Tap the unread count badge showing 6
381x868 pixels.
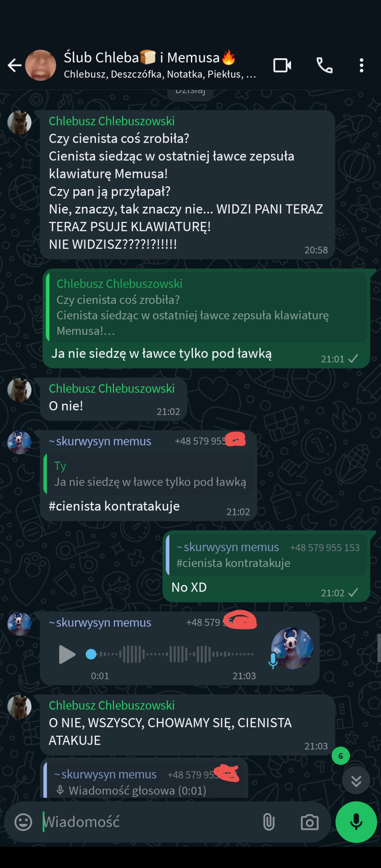(x=341, y=756)
